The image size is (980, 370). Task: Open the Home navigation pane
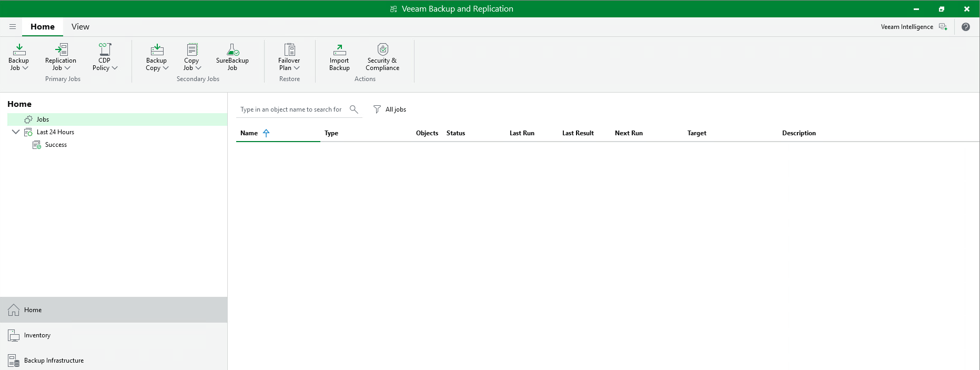tap(114, 310)
